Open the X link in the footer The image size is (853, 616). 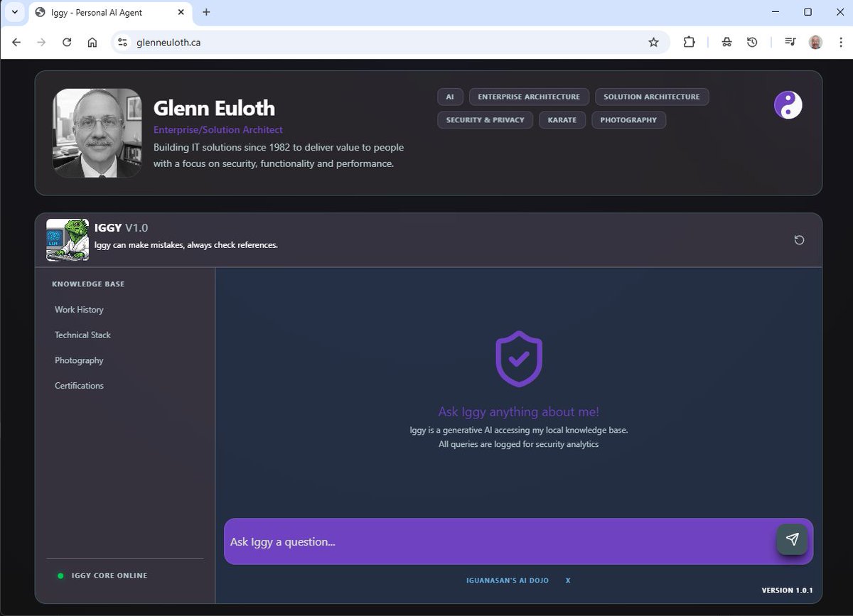[568, 580]
